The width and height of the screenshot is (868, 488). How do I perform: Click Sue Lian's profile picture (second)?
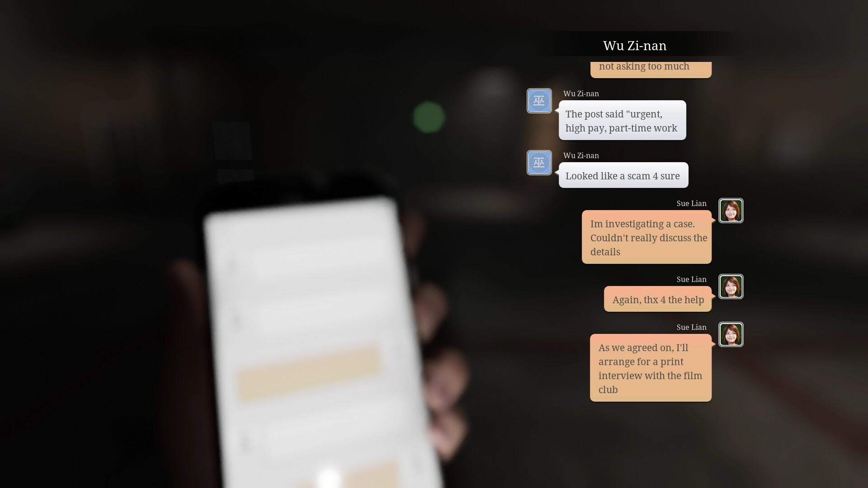[730, 286]
